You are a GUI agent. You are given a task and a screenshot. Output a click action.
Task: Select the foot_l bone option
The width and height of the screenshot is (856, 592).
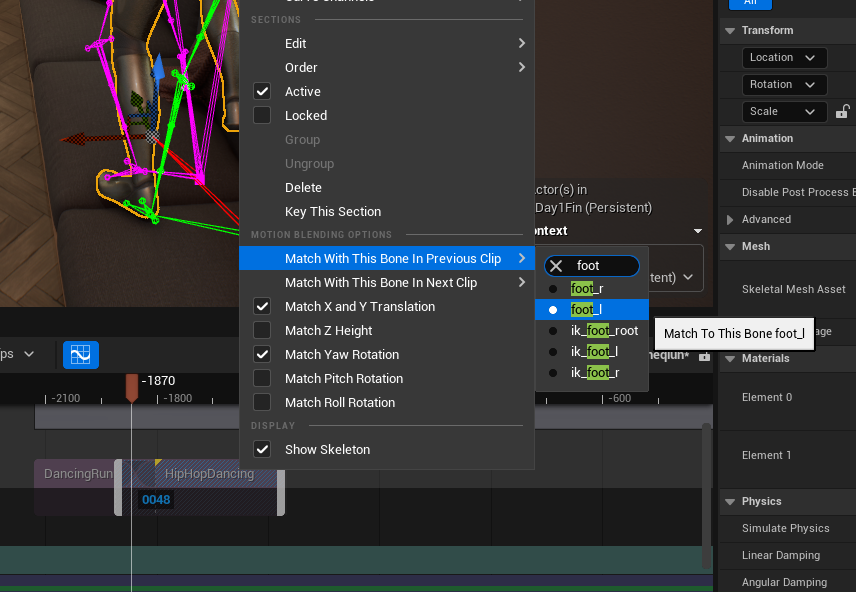pos(591,310)
